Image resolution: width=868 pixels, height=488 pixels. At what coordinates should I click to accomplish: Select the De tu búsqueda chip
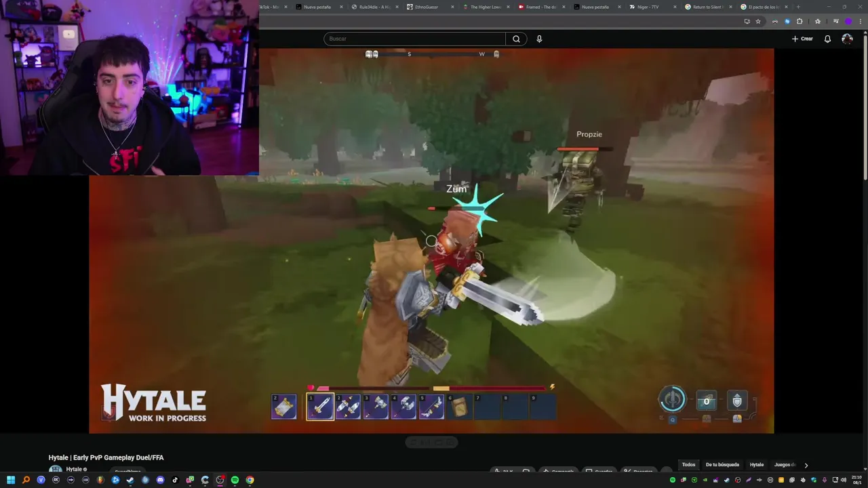coord(722,465)
